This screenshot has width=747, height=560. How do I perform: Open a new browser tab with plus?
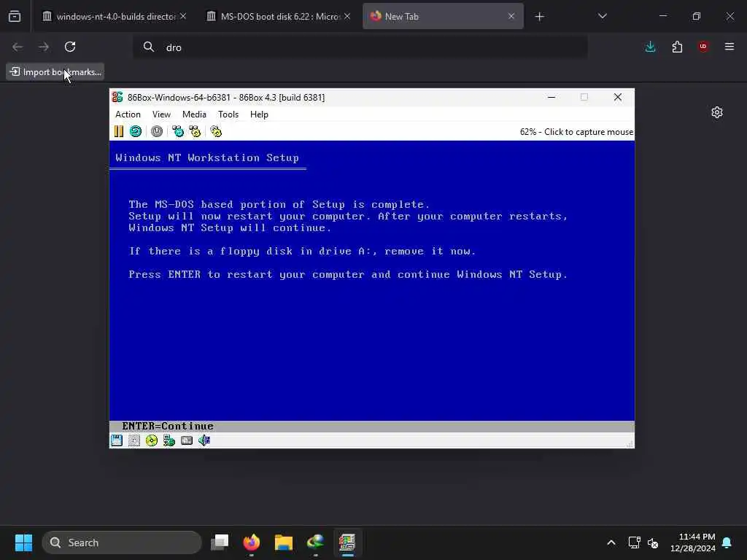click(539, 17)
